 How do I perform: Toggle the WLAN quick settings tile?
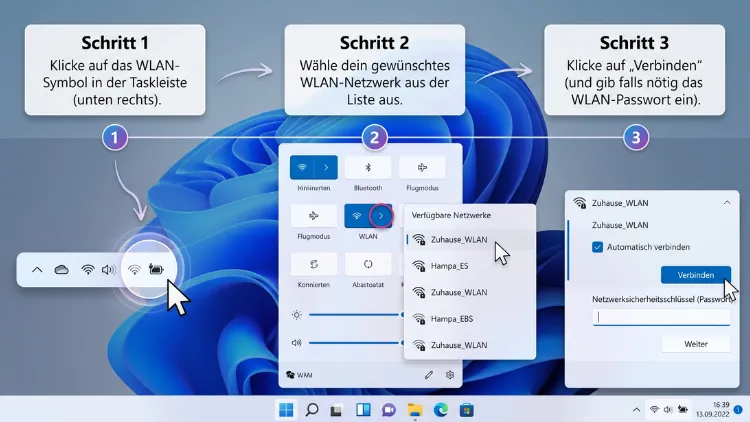pos(356,216)
